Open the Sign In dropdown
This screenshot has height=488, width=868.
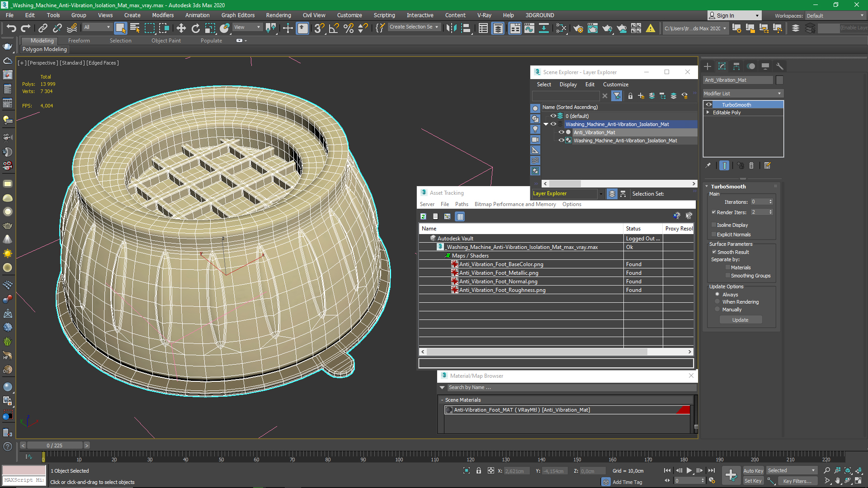[734, 15]
